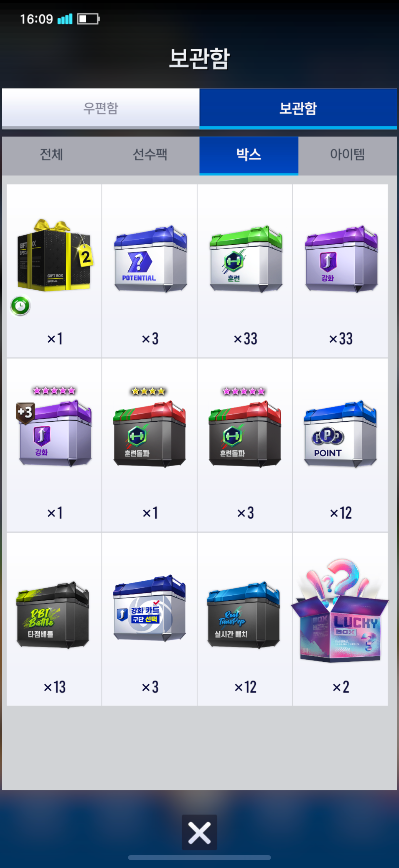This screenshot has height=868, width=399.
Task: Open the Real Time PvP 실시간 매치 box
Action: (x=245, y=619)
